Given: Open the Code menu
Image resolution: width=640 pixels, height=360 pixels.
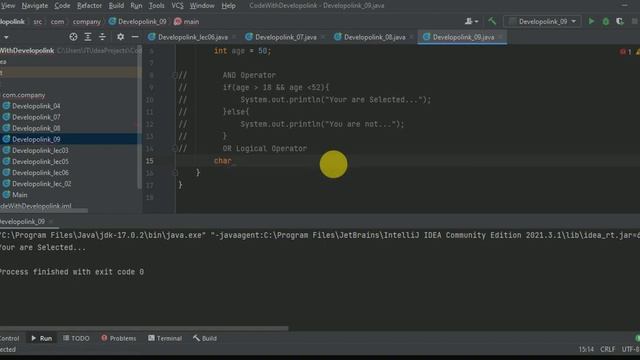Looking at the screenshot, I should click(x=62, y=6).
